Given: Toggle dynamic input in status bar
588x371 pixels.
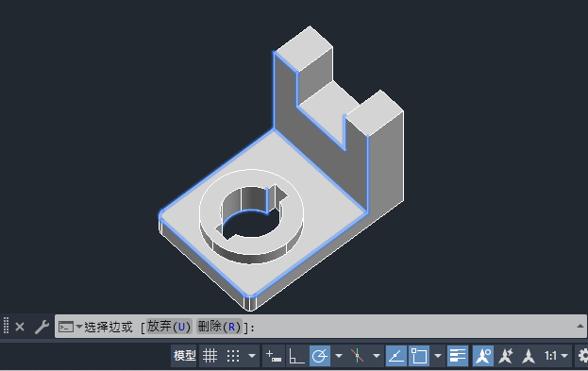Looking at the screenshot, I should point(274,355).
